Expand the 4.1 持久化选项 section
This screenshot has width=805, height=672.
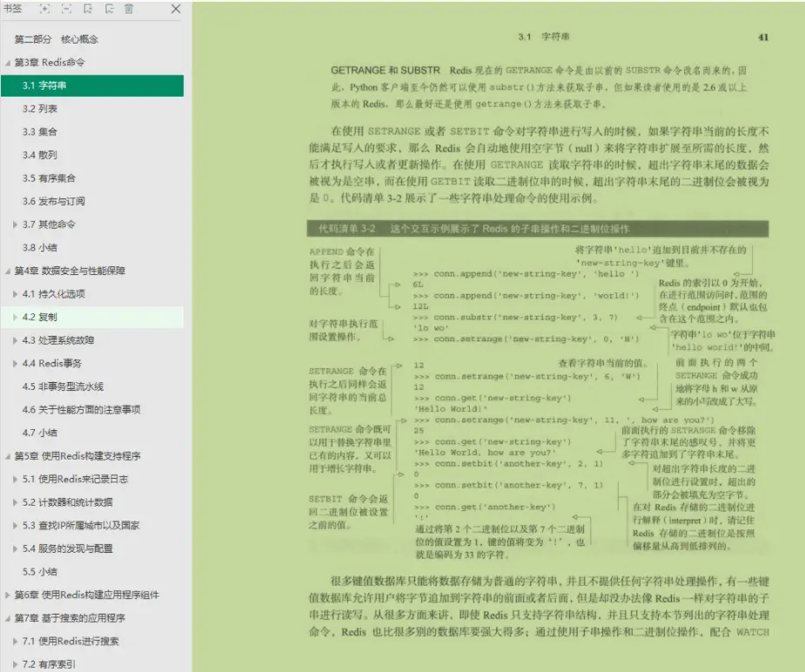(x=16, y=294)
